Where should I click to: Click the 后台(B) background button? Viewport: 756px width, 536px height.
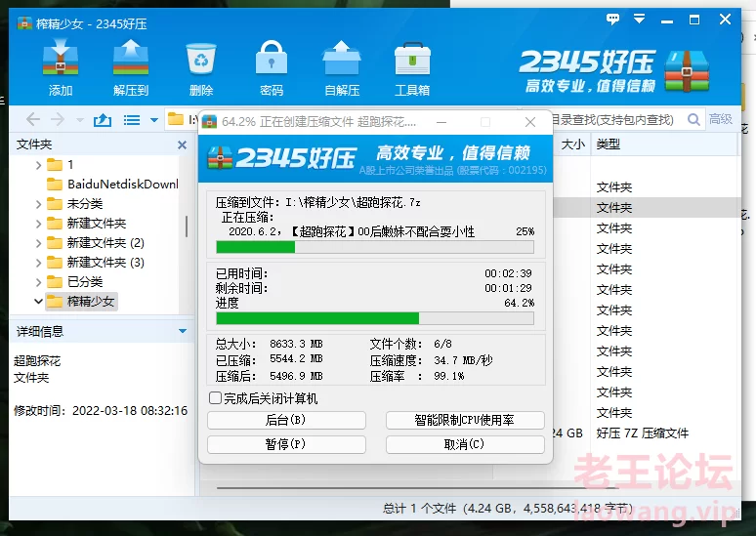(286, 420)
